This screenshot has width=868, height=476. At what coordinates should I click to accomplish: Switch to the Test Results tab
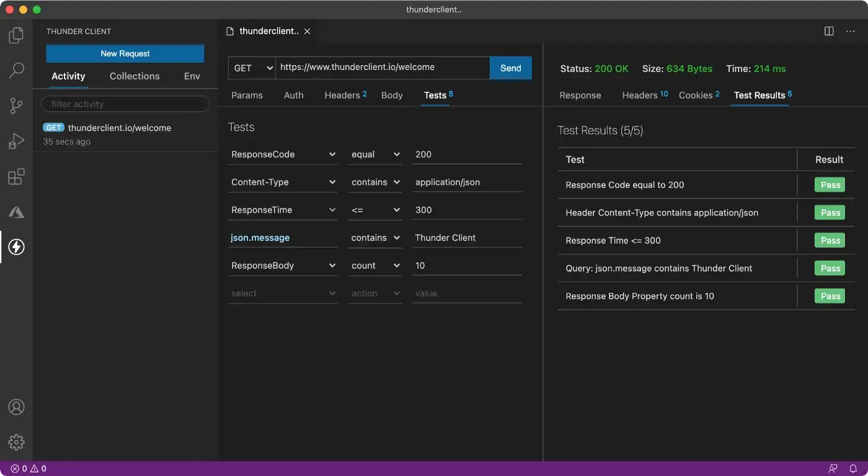coord(759,95)
